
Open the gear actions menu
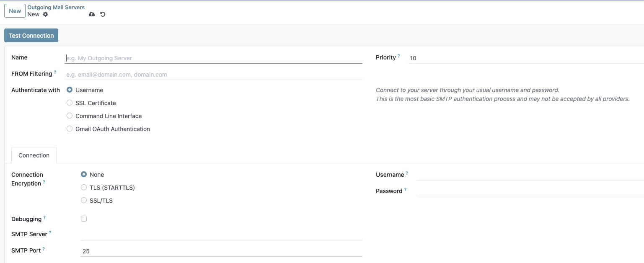(45, 14)
